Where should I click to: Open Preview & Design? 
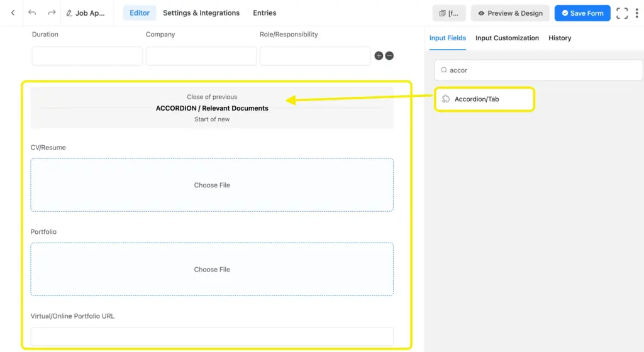pos(510,13)
